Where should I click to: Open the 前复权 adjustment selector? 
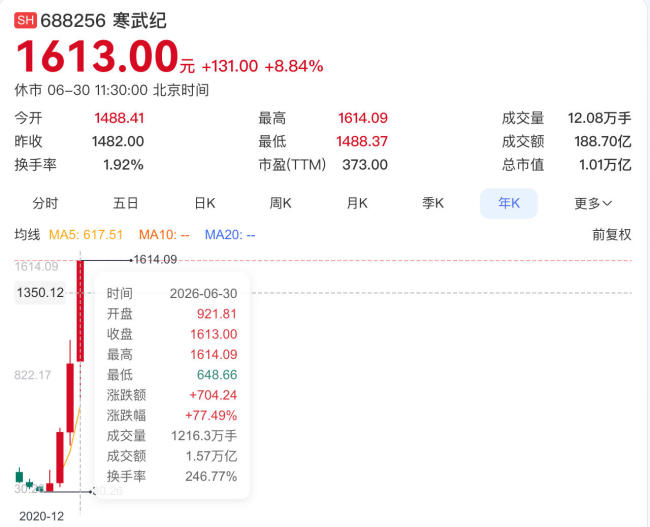coord(611,235)
